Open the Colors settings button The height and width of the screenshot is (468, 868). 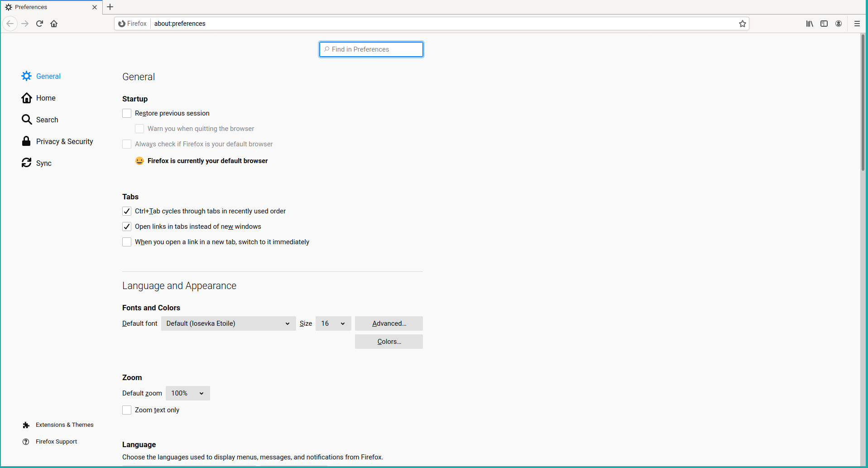(388, 342)
